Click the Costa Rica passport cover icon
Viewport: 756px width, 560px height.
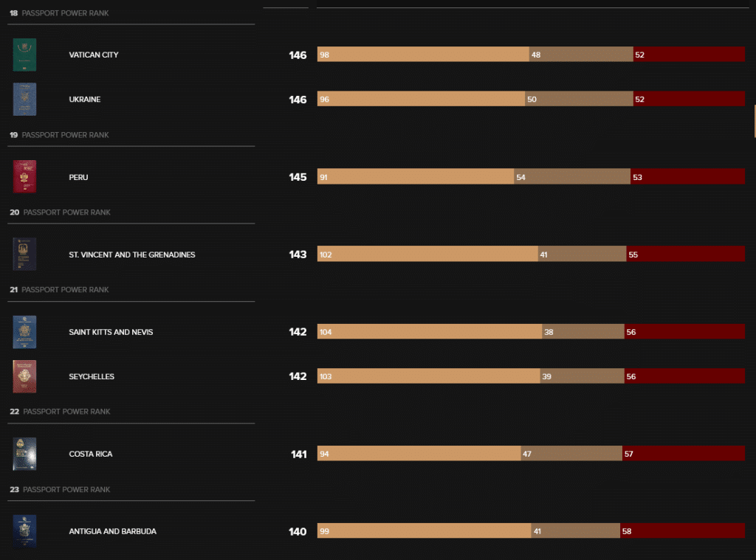(24, 454)
